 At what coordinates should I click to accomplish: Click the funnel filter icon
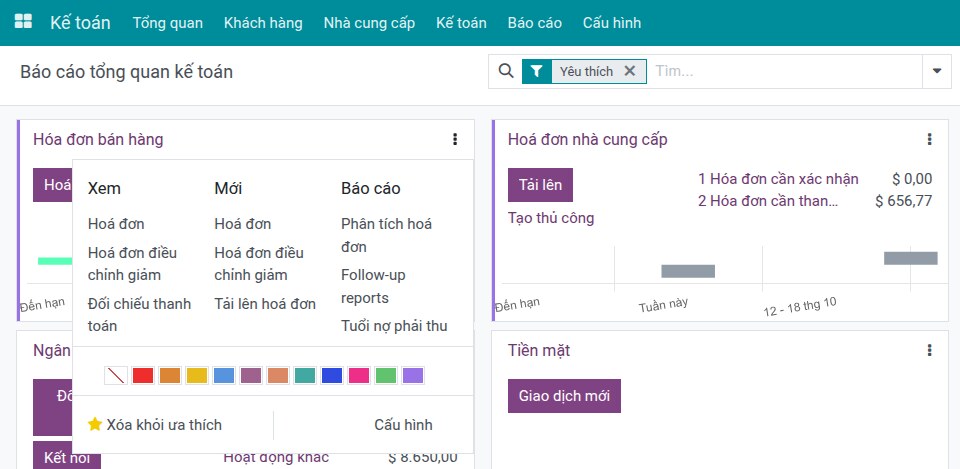coord(536,71)
